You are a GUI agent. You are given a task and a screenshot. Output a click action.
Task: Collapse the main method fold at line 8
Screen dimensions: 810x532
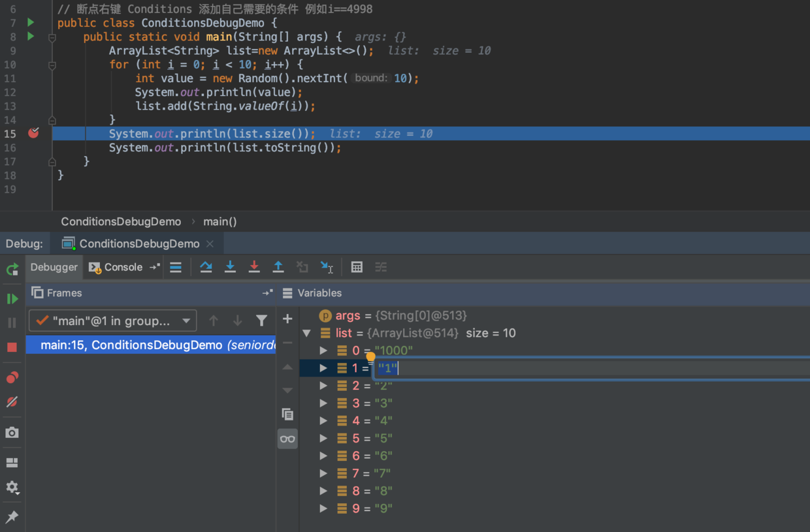(x=52, y=37)
